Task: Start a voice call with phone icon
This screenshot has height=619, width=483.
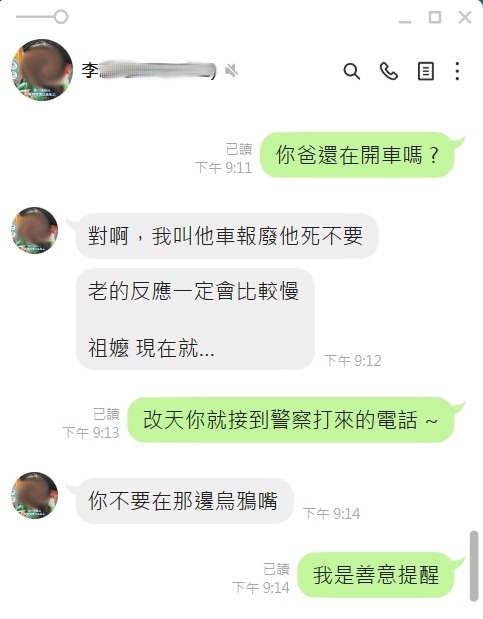Action: click(389, 71)
